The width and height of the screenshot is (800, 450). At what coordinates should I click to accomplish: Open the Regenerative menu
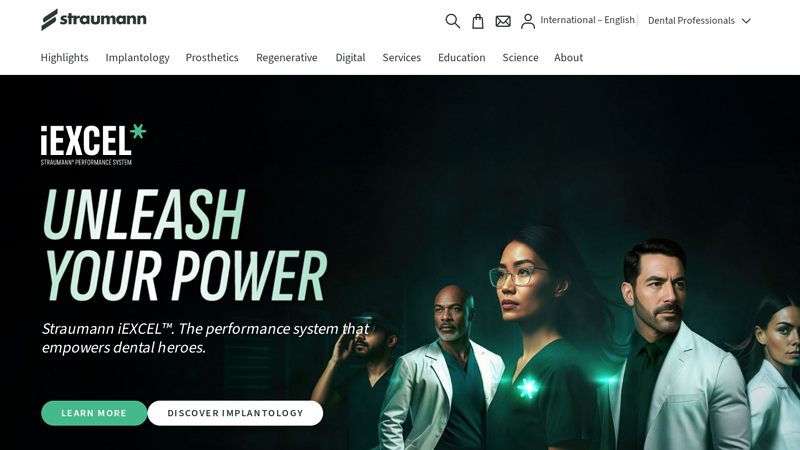(x=287, y=58)
